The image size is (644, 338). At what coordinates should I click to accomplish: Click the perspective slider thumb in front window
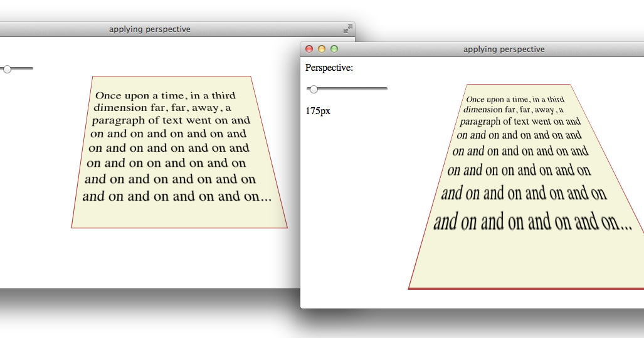tap(314, 89)
